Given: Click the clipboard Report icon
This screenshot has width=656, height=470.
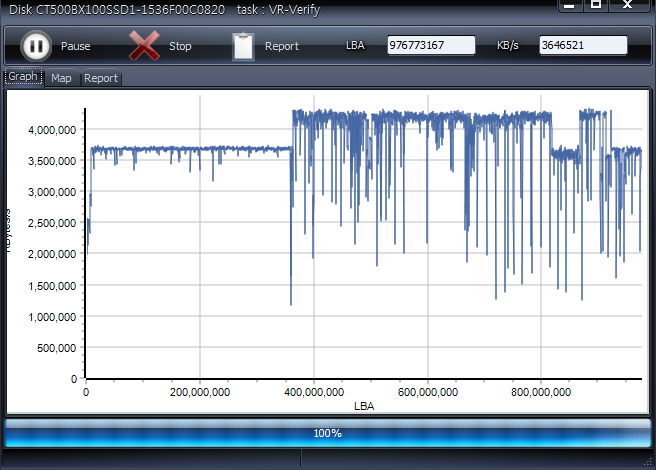Looking at the screenshot, I should pyautogui.click(x=243, y=46).
